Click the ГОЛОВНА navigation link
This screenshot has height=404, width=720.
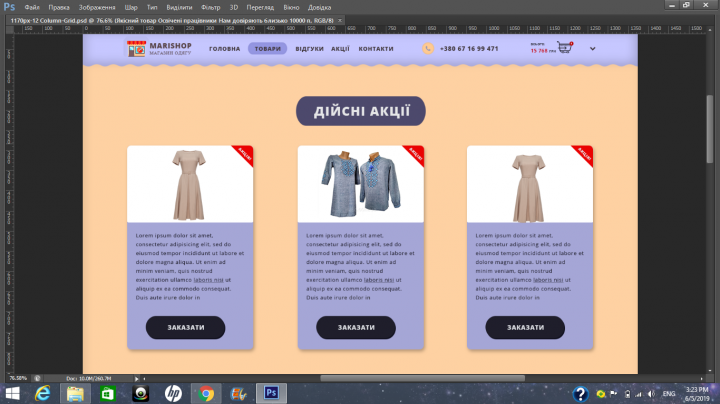[x=225, y=49]
